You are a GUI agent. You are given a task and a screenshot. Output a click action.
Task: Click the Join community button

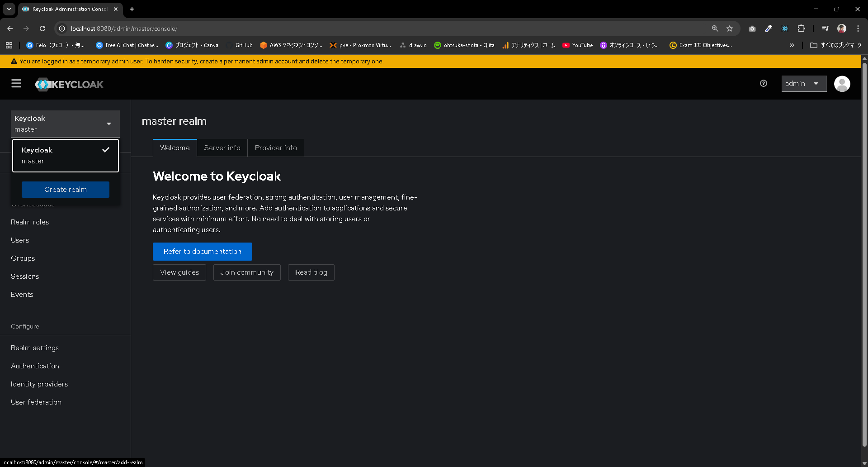[x=247, y=272]
